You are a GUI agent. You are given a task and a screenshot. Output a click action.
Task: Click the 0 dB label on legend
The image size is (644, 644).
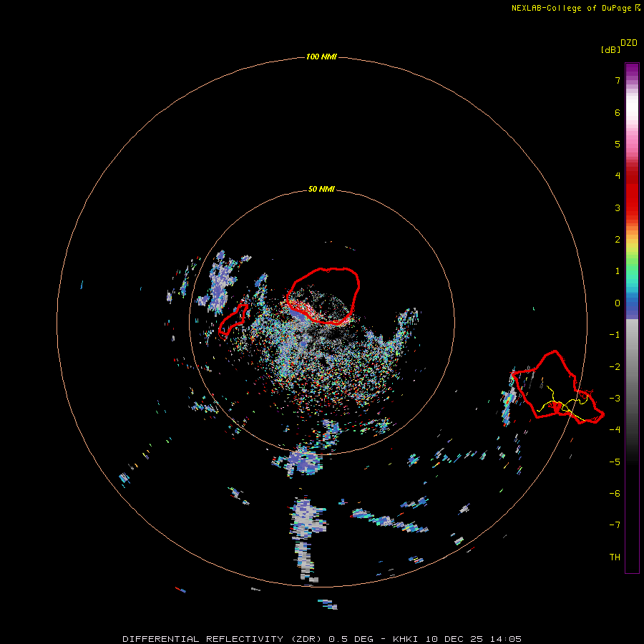[x=618, y=303]
